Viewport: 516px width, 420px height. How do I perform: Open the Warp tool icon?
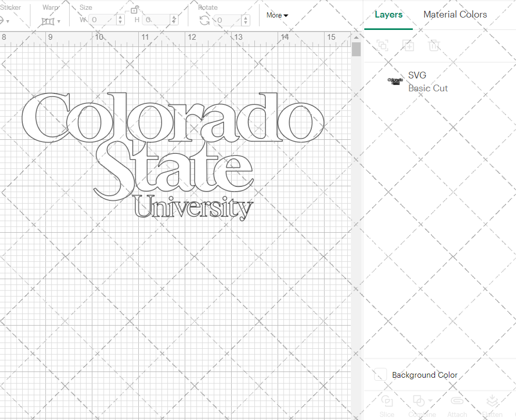click(47, 21)
